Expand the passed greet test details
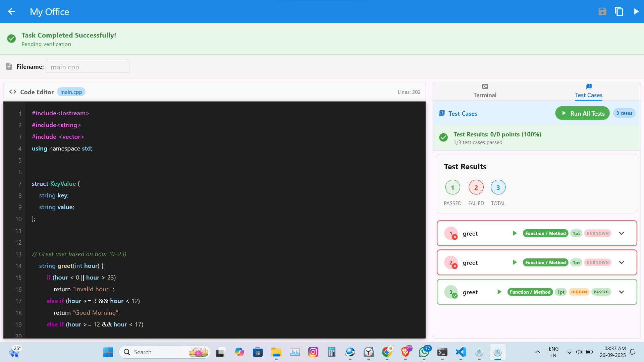Image resolution: width=644 pixels, height=362 pixels. [x=621, y=292]
